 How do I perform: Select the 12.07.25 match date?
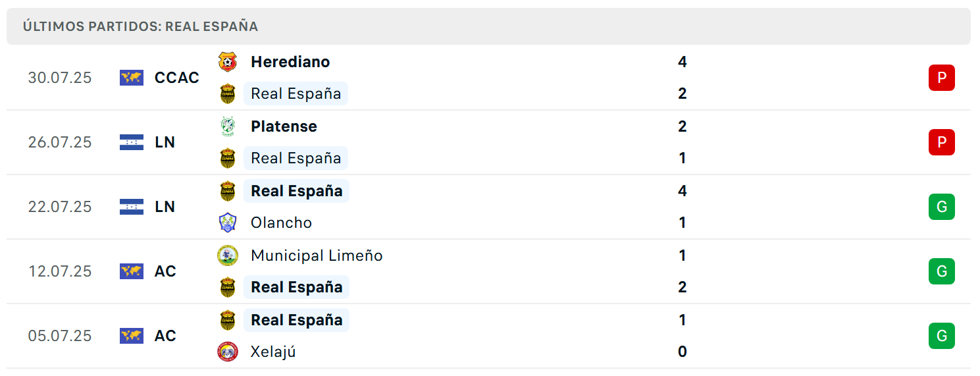[60, 271]
